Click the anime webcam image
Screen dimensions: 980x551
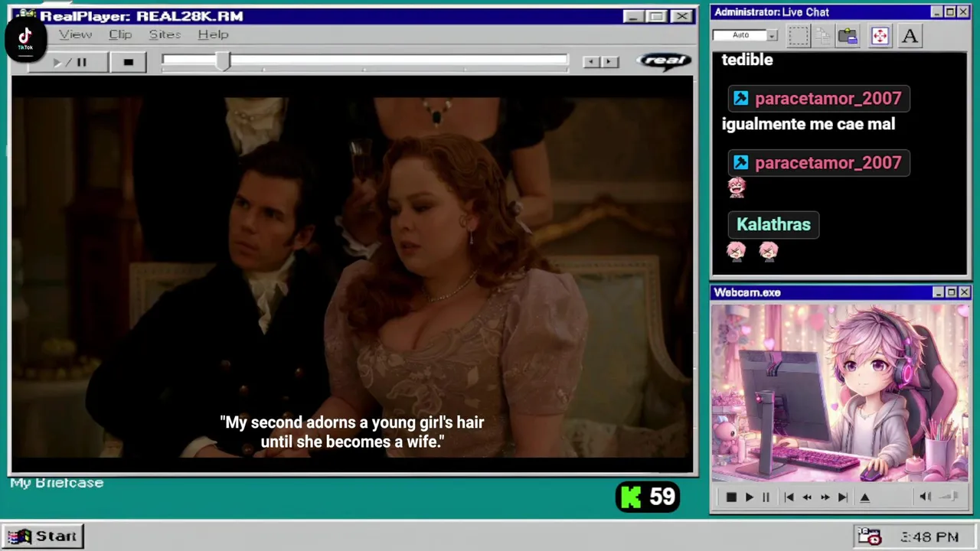840,393
